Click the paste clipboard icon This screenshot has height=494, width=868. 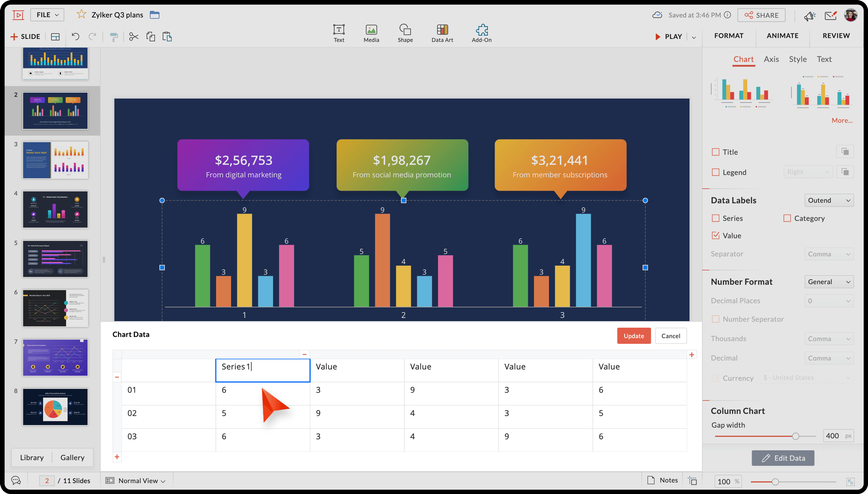[x=167, y=37]
